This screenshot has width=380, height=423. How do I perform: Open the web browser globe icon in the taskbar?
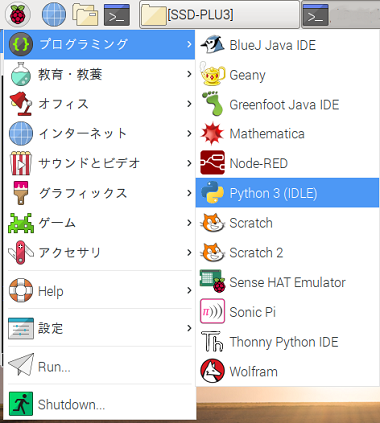click(54, 14)
